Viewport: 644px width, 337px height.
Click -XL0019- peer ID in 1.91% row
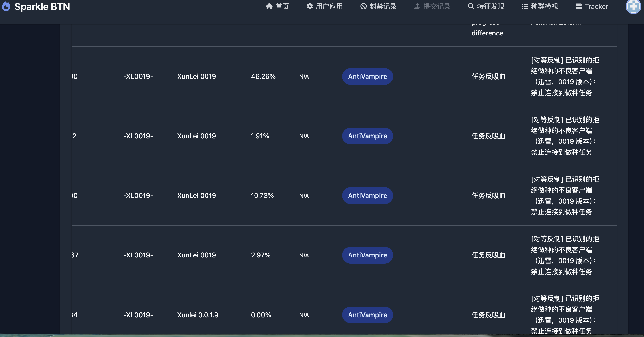click(x=138, y=136)
